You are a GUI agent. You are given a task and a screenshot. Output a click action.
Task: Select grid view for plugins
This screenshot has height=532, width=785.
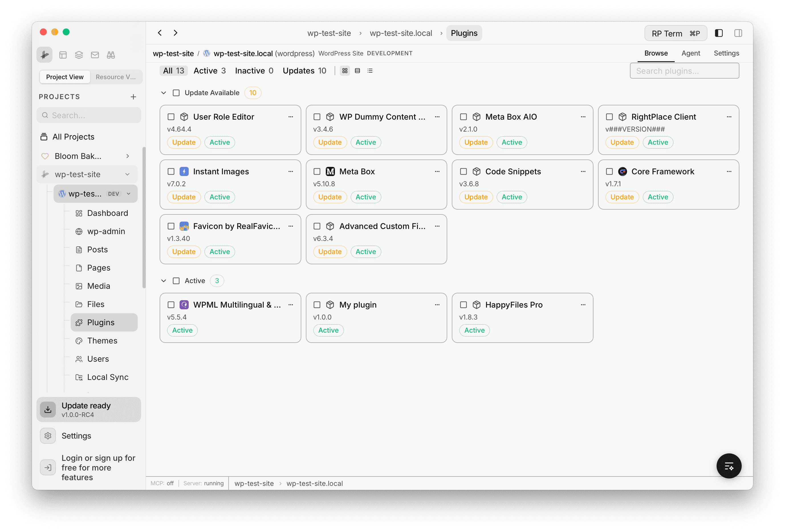point(345,71)
